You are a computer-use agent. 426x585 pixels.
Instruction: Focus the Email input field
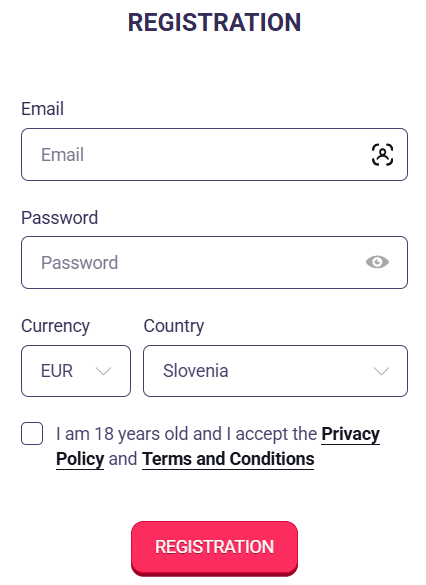tap(214, 154)
